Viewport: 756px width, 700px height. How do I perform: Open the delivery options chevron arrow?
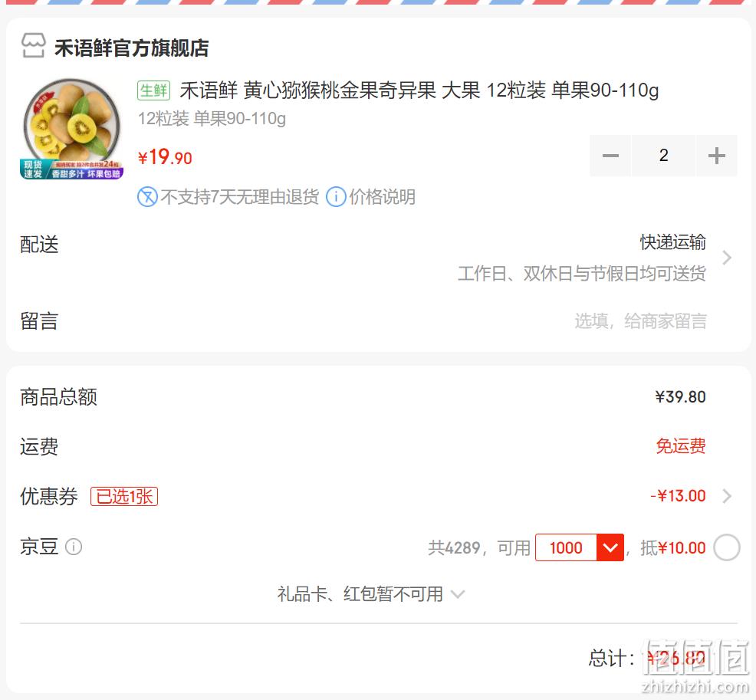coord(727,258)
